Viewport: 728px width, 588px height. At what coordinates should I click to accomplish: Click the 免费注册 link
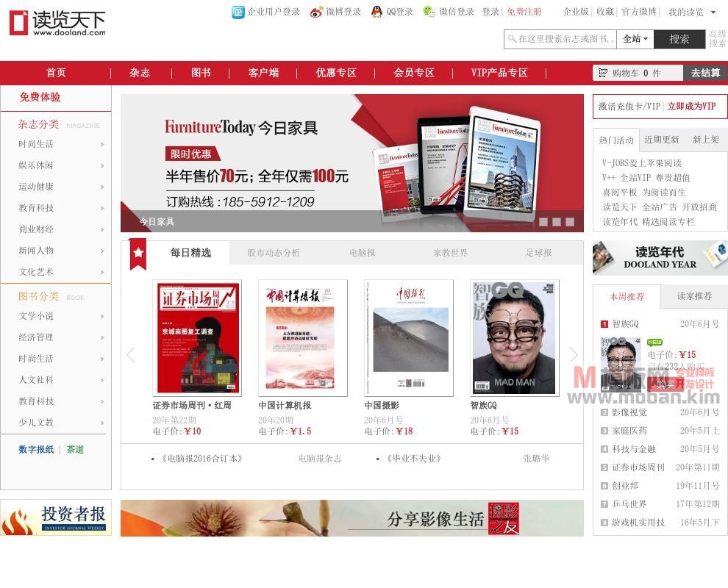pyautogui.click(x=524, y=12)
